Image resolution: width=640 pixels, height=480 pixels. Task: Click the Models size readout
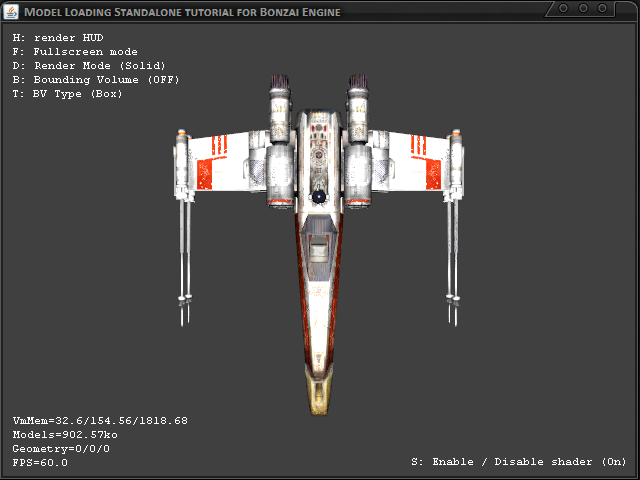pyautogui.click(x=65, y=435)
